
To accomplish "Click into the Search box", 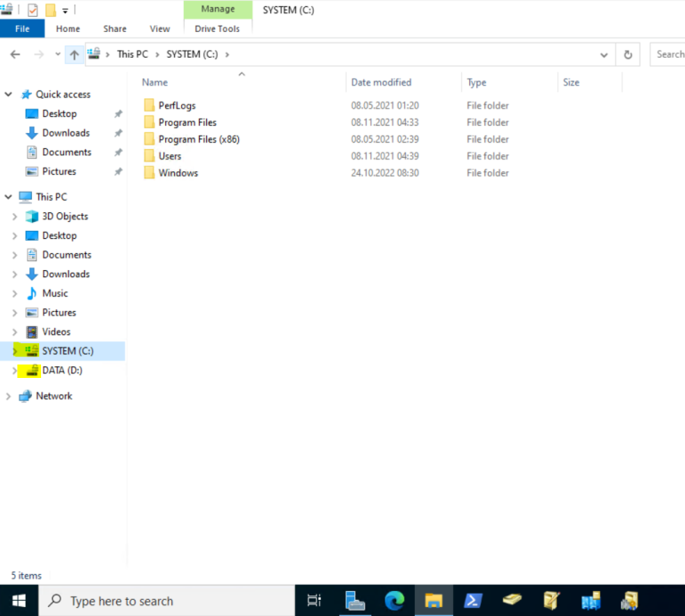I will pyautogui.click(x=667, y=54).
